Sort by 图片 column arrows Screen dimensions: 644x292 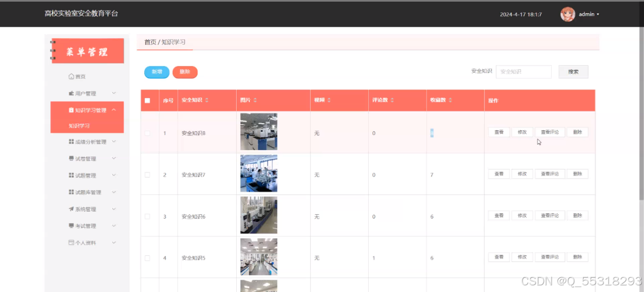point(255,101)
